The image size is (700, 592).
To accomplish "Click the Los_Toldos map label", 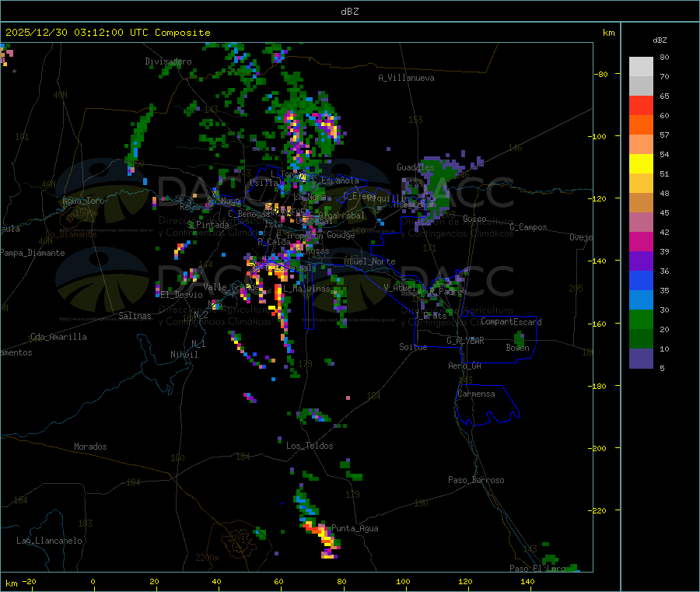I will (x=310, y=446).
